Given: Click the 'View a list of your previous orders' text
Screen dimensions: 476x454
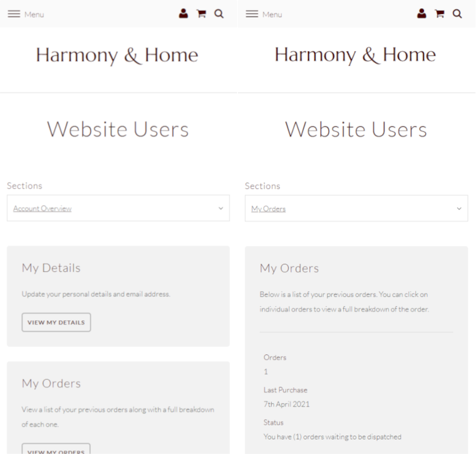Looking at the screenshot, I should point(118,417).
